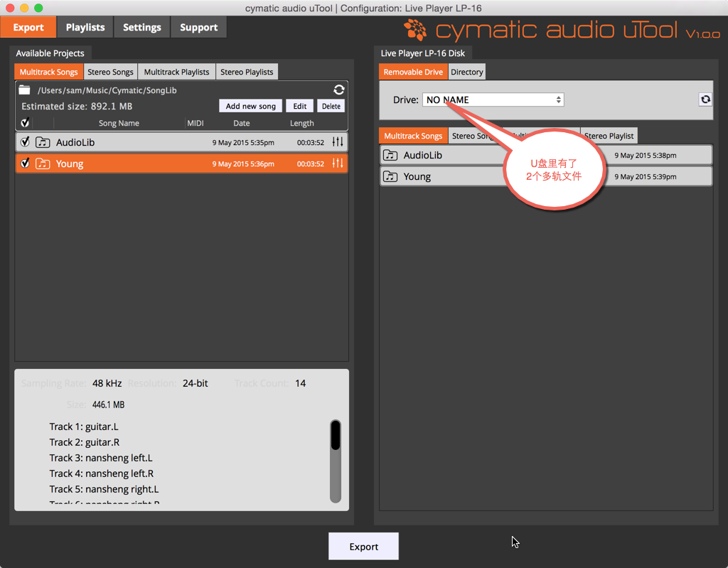The image size is (728, 568).
Task: Click the MIDI column header
Action: [x=196, y=123]
